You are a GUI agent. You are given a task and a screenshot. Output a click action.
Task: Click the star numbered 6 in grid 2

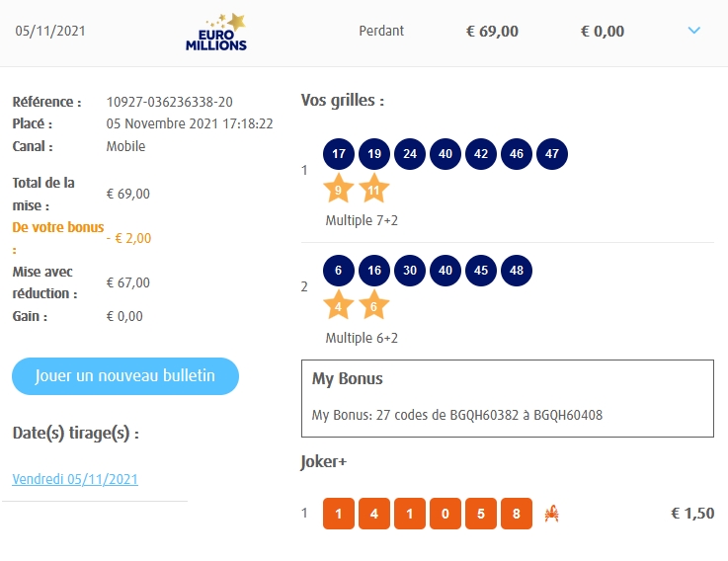374,305
